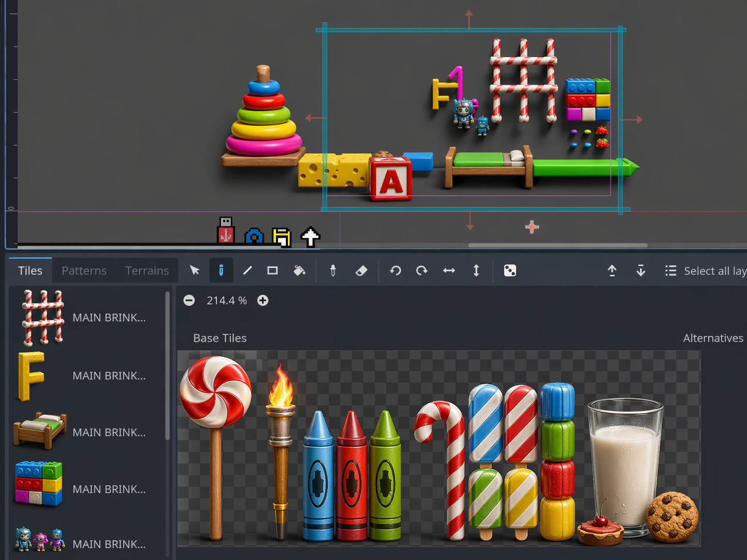Pick the blue striped popsicle tile
Image resolution: width=747 pixels, height=560 pixels.
[x=485, y=425]
